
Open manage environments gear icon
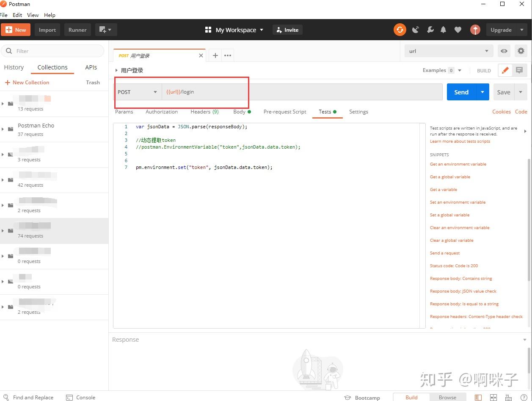click(x=521, y=51)
